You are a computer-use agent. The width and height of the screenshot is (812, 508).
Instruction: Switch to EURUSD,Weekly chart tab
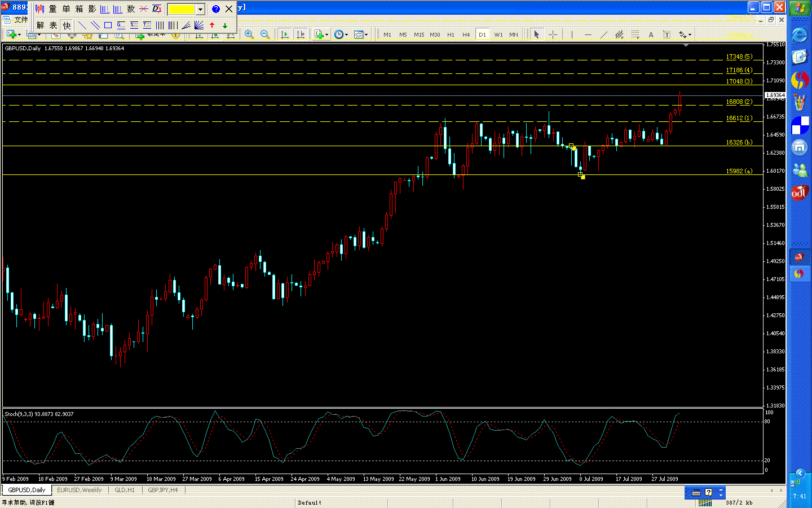(79, 490)
